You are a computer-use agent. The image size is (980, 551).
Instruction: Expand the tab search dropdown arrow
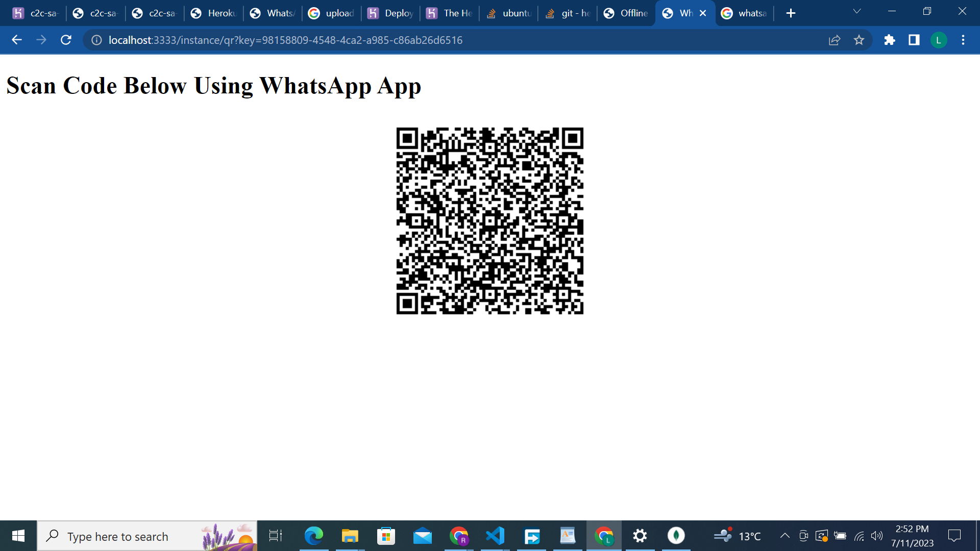tap(857, 12)
